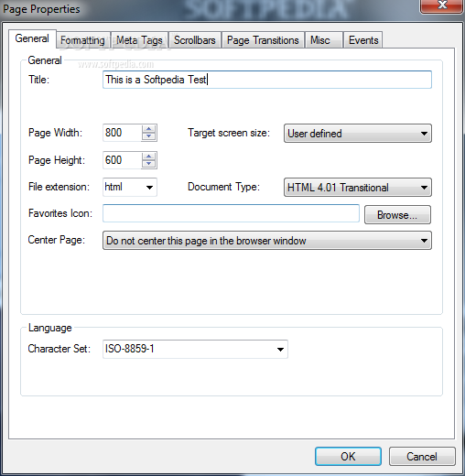Open the Center Page dropdown
This screenshot has width=465, height=476.
pyautogui.click(x=267, y=241)
